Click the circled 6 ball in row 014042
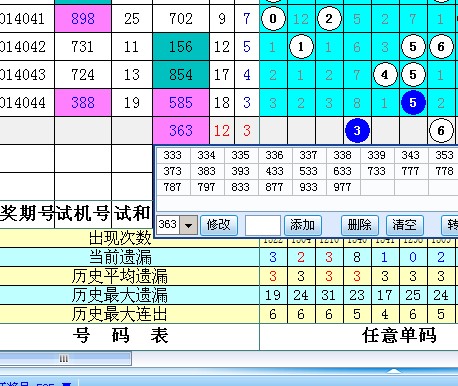 (441, 46)
